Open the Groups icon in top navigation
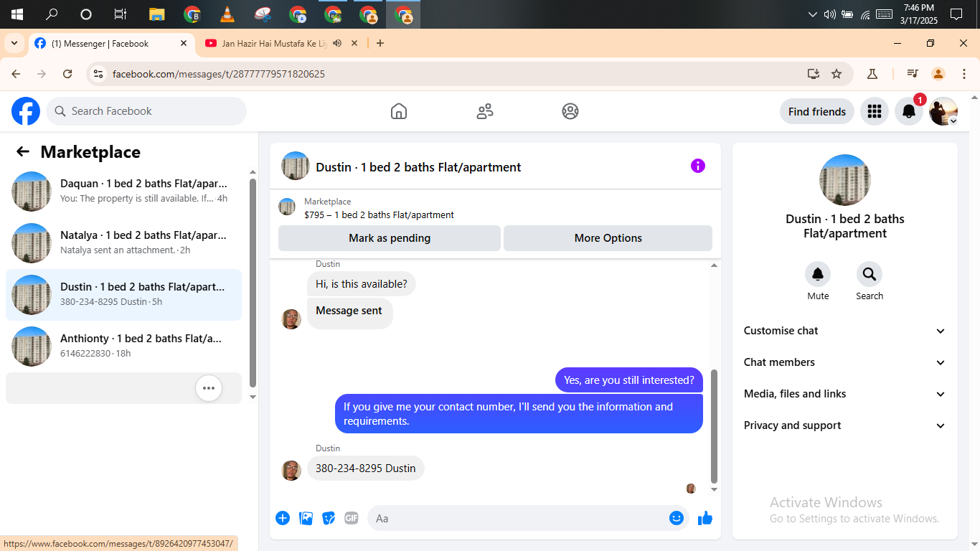The height and width of the screenshot is (551, 980). (570, 111)
